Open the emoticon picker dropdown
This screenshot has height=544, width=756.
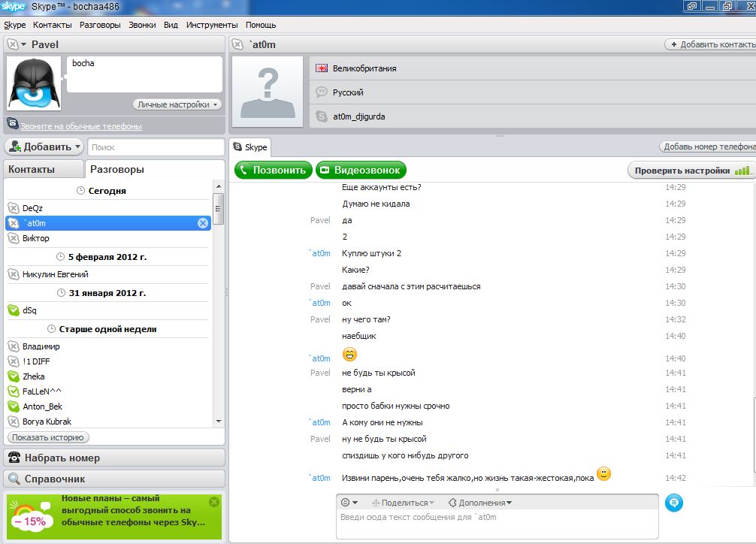click(349, 503)
